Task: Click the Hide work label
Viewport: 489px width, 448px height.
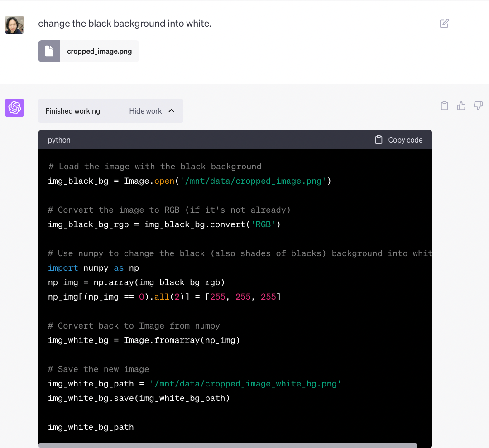Action: (x=145, y=111)
